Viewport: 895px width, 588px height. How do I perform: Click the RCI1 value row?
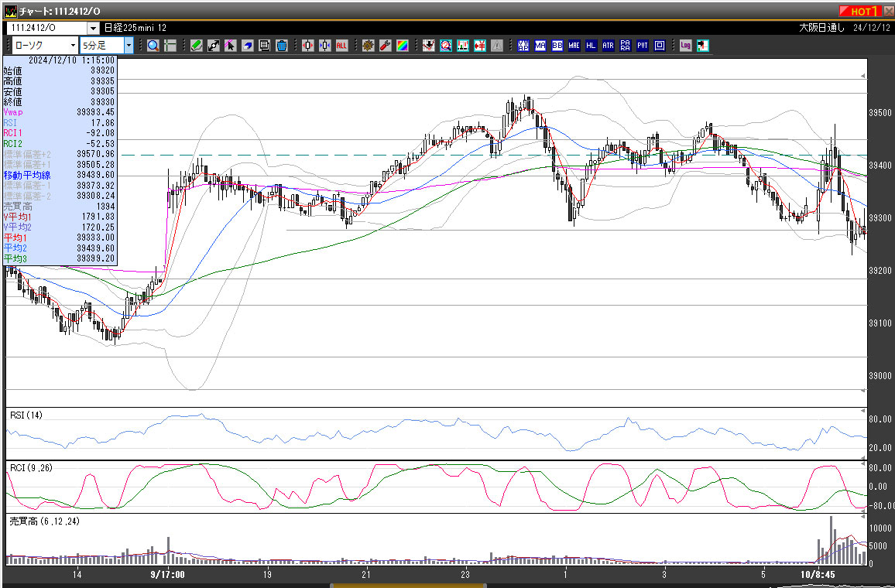[x=60, y=133]
